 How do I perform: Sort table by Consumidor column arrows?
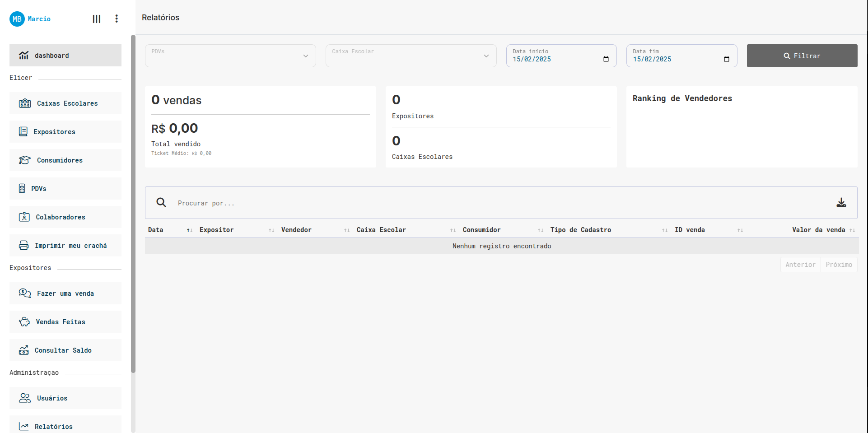(x=541, y=230)
